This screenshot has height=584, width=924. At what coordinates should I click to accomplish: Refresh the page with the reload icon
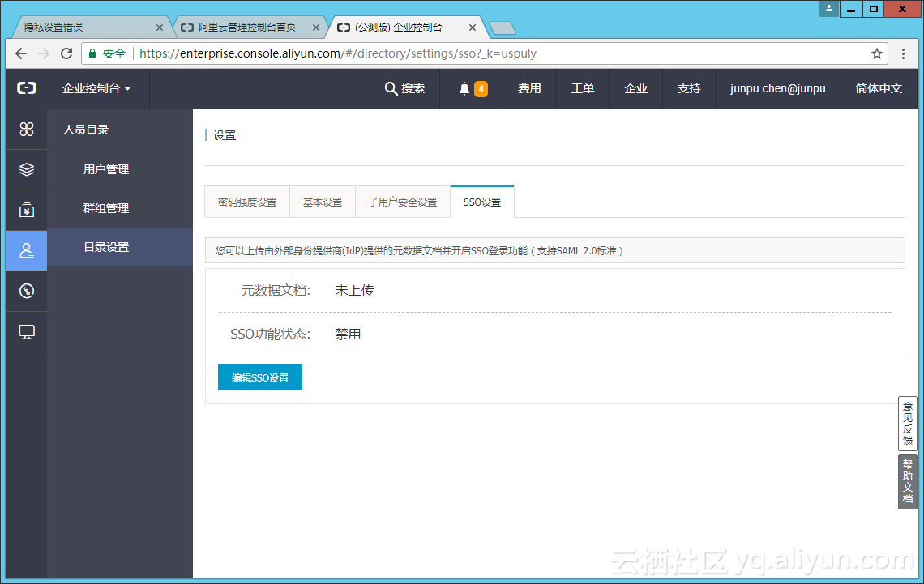click(x=67, y=53)
